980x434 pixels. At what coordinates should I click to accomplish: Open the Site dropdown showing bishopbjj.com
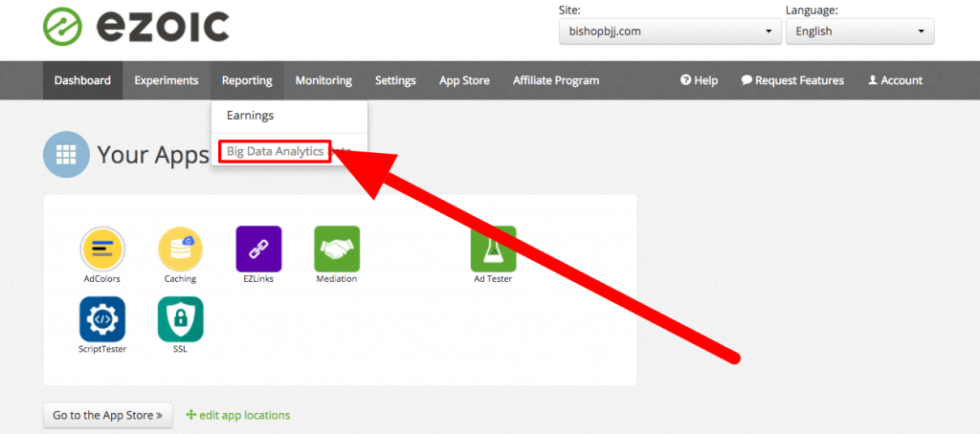(670, 32)
